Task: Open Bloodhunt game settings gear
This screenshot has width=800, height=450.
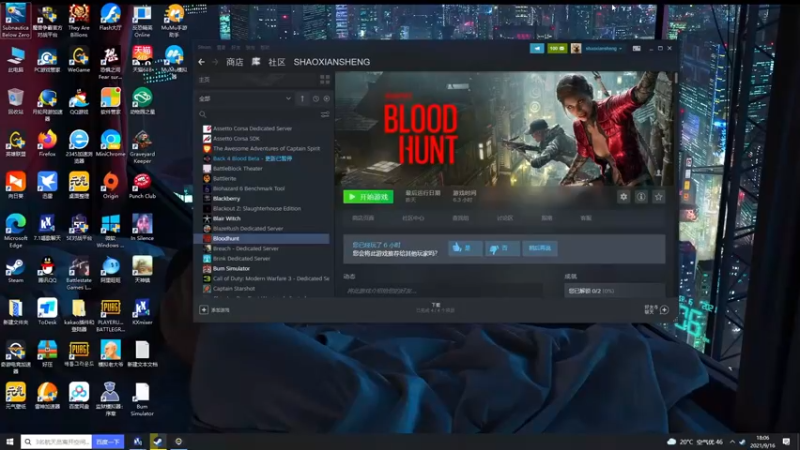Action: pyautogui.click(x=623, y=197)
